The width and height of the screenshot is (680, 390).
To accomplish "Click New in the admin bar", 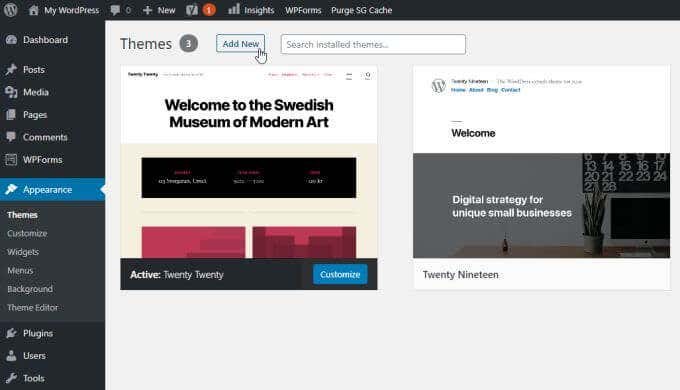I will (x=167, y=10).
